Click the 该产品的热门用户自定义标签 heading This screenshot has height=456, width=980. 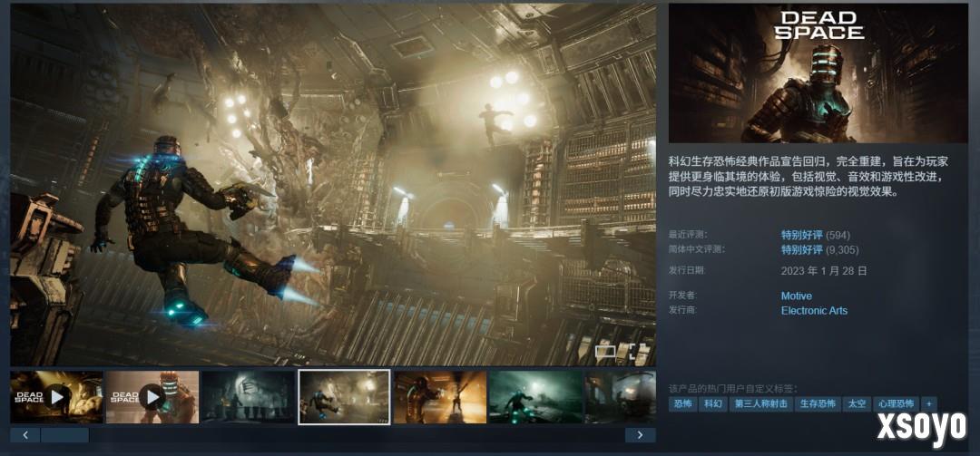click(x=733, y=388)
